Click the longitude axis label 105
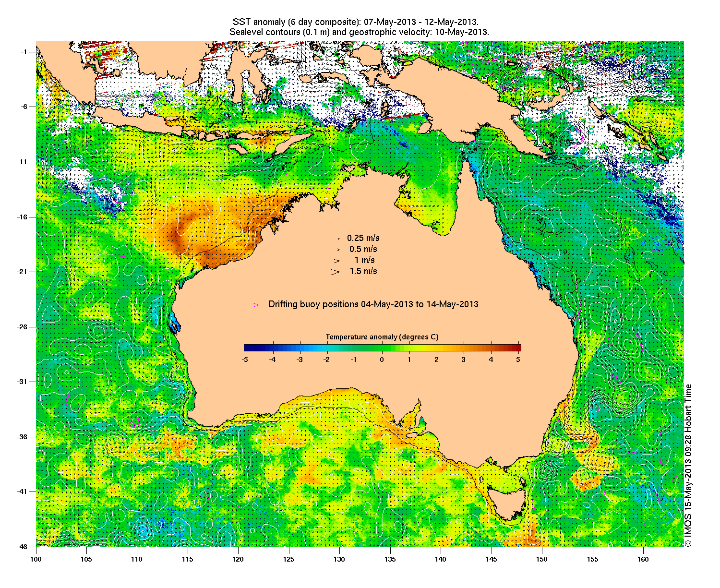Screen dimensions: 720x588 [86, 559]
